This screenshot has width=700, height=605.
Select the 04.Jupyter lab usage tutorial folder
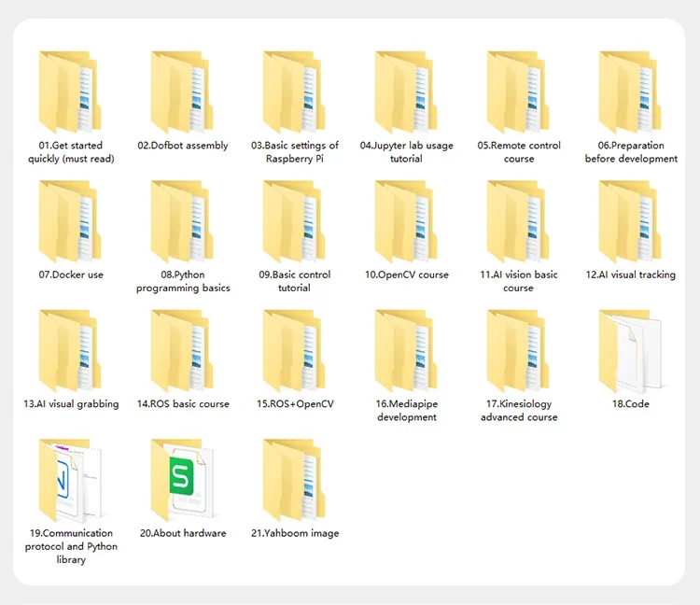pyautogui.click(x=406, y=92)
